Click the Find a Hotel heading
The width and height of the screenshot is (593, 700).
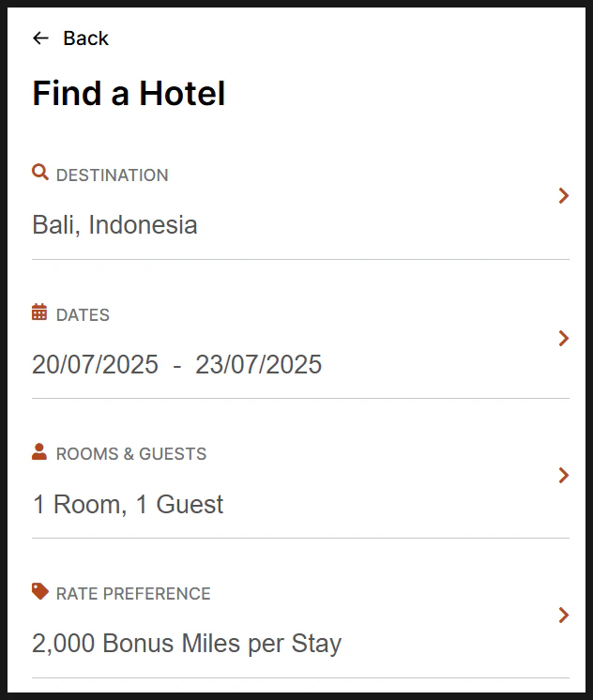coord(129,93)
